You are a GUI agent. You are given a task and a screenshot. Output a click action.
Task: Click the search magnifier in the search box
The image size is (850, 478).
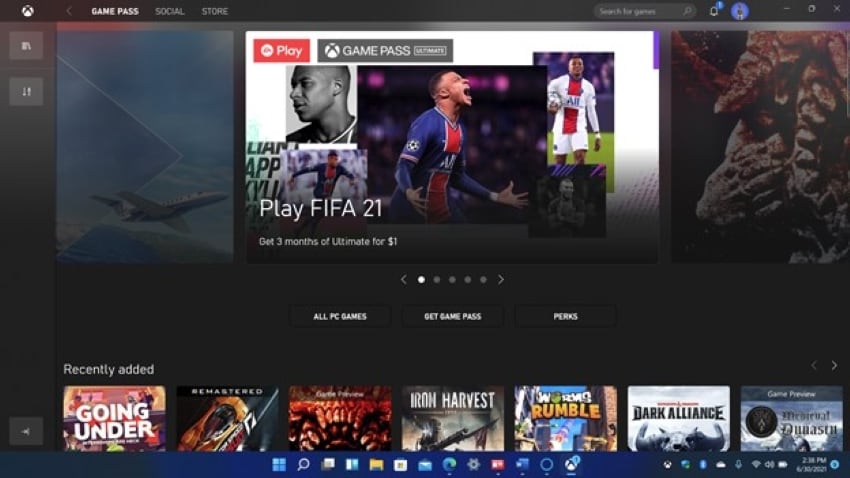tap(687, 11)
